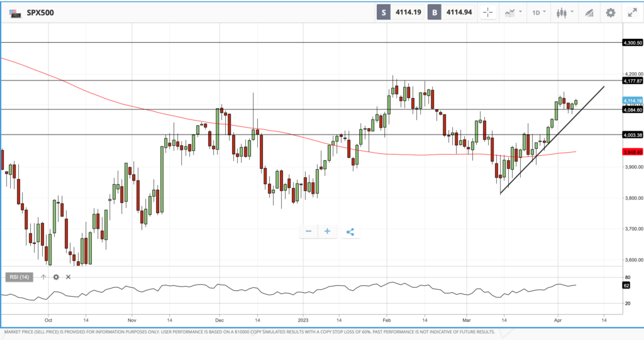Click the RSI (14) indicator label
644x340 pixels.
20,277
